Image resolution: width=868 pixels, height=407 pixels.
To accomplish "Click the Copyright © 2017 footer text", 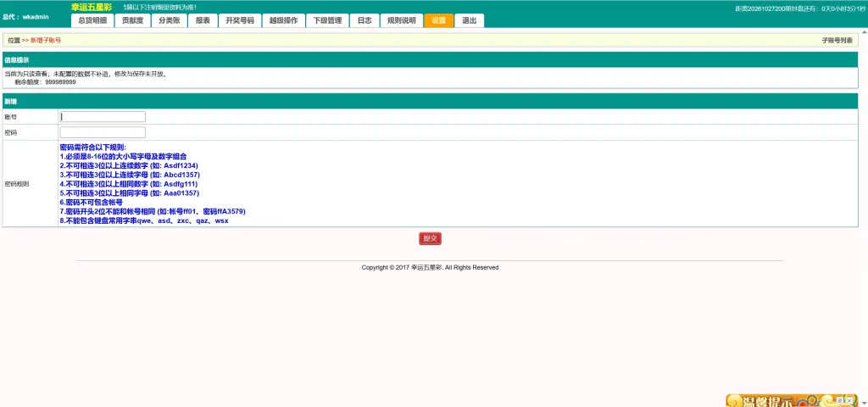I will [430, 267].
